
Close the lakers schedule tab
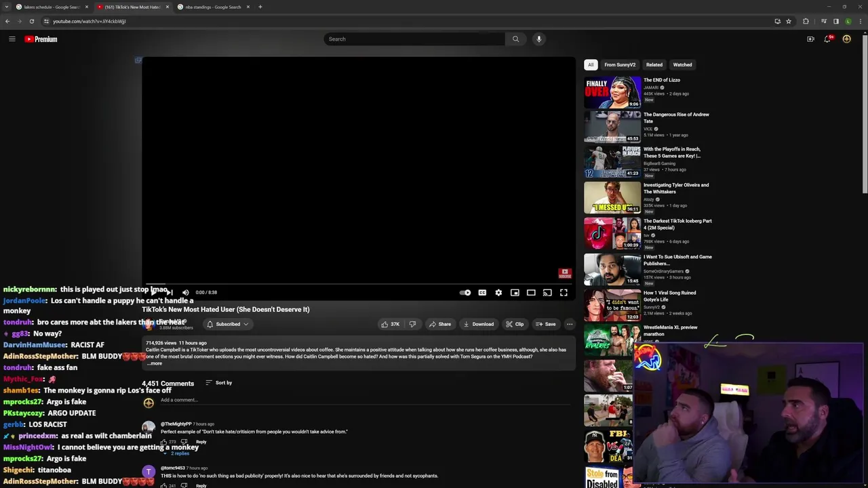[x=86, y=7]
